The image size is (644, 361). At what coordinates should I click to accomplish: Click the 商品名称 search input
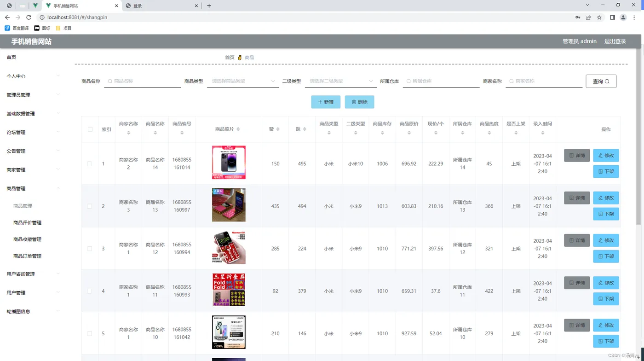[143, 81]
